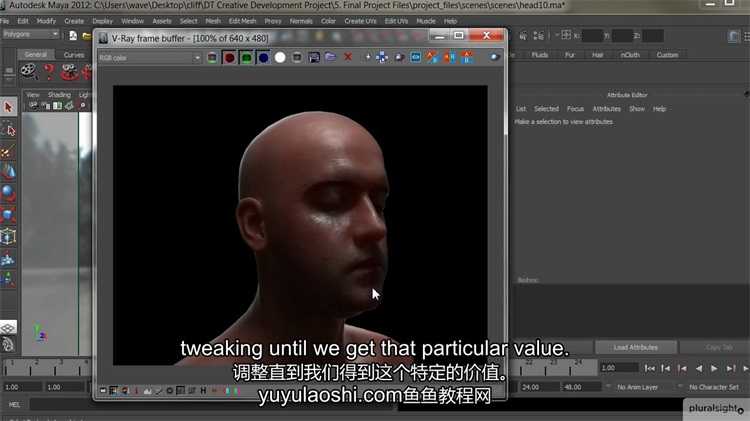Viewport: 750px width, 421px height.
Task: Click the render last teapot icon
Action: coord(494,57)
